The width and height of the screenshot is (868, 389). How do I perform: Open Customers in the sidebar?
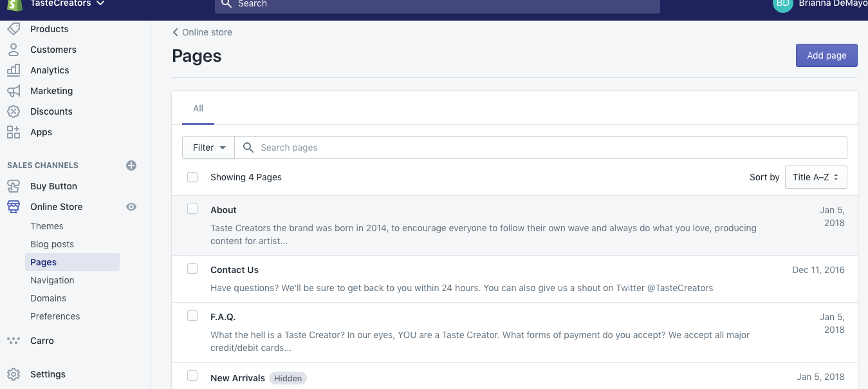(x=53, y=50)
